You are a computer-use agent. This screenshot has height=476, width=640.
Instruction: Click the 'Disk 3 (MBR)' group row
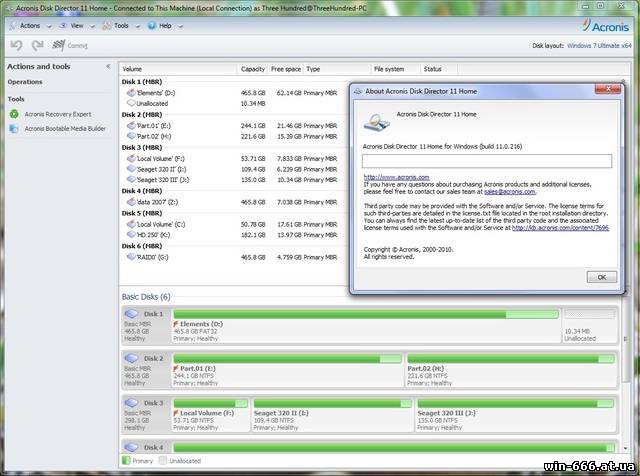(142, 147)
